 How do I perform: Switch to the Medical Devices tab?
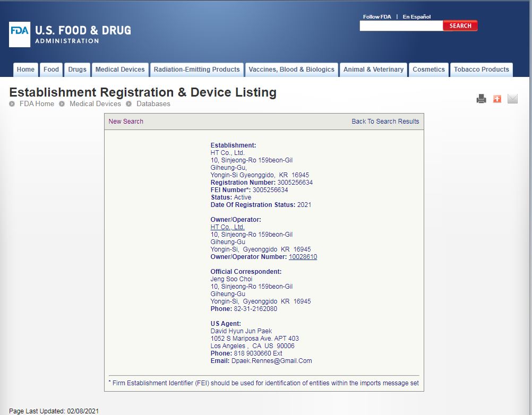(x=120, y=70)
